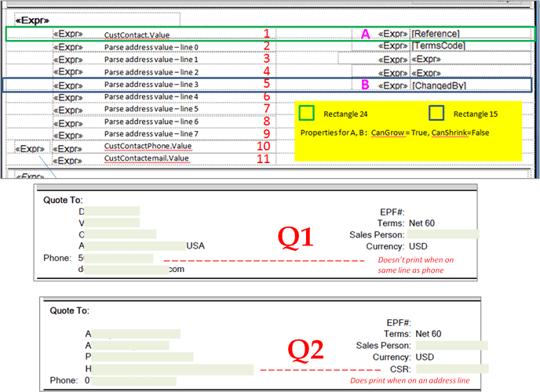Click 'Phone:' label in Q2 preview
The image size is (540, 392).
pyautogui.click(x=64, y=380)
